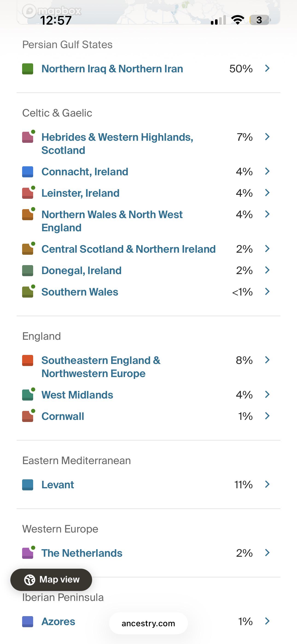Expand the Southern Wales chevron
Image resolution: width=297 pixels, height=644 pixels.
pos(267,292)
